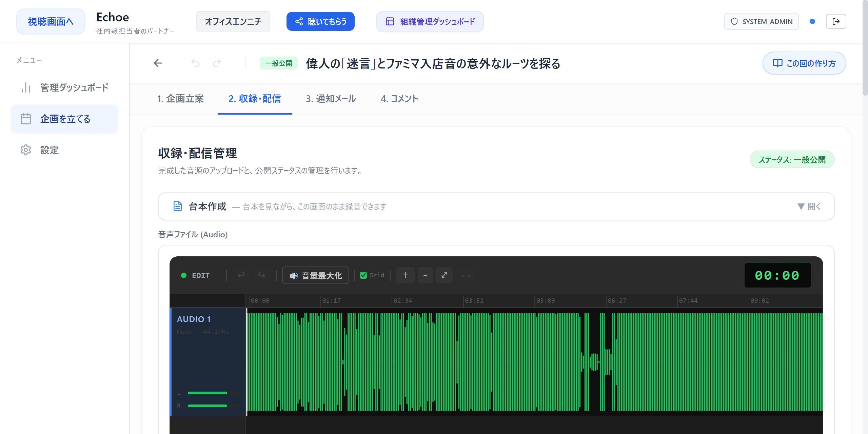Click the EDIT mode indicator
Viewport: 868px width, 434px height.
coord(196,275)
